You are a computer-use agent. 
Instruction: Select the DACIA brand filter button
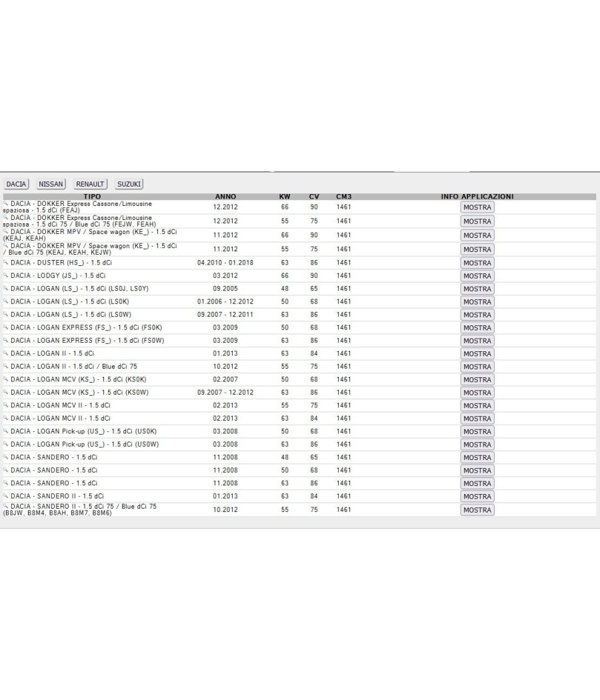[x=16, y=184]
